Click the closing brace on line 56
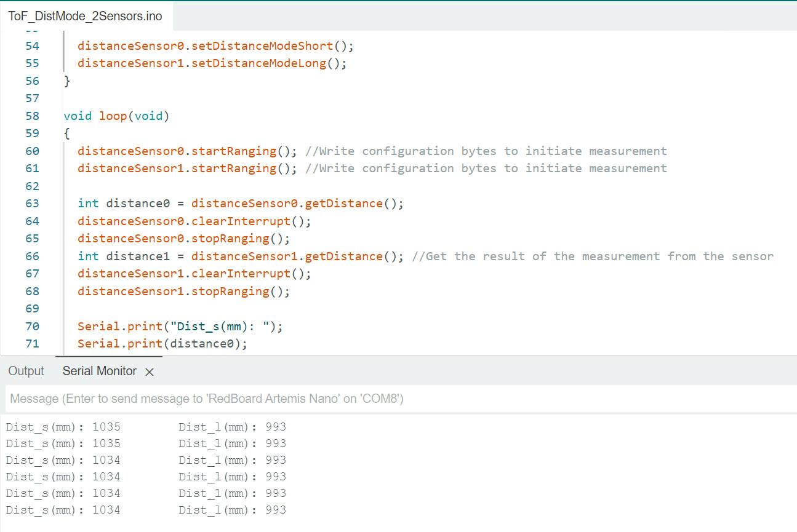This screenshot has width=797, height=532. pyautogui.click(x=67, y=81)
